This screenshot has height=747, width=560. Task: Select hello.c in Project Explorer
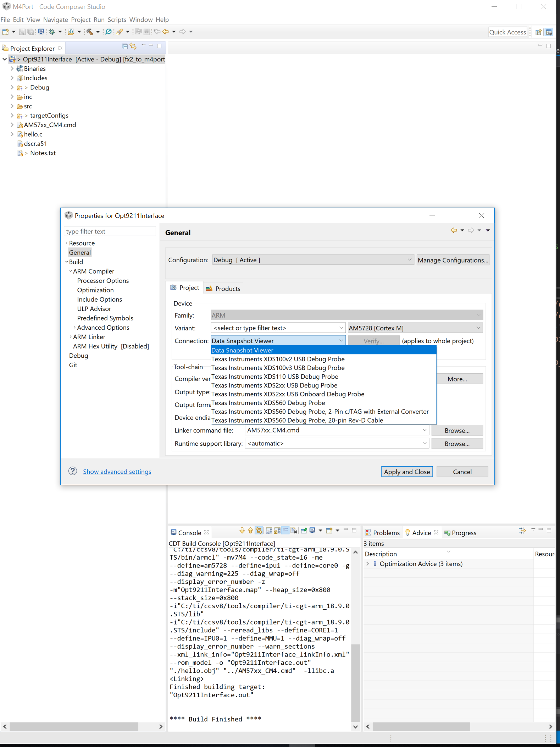(33, 134)
